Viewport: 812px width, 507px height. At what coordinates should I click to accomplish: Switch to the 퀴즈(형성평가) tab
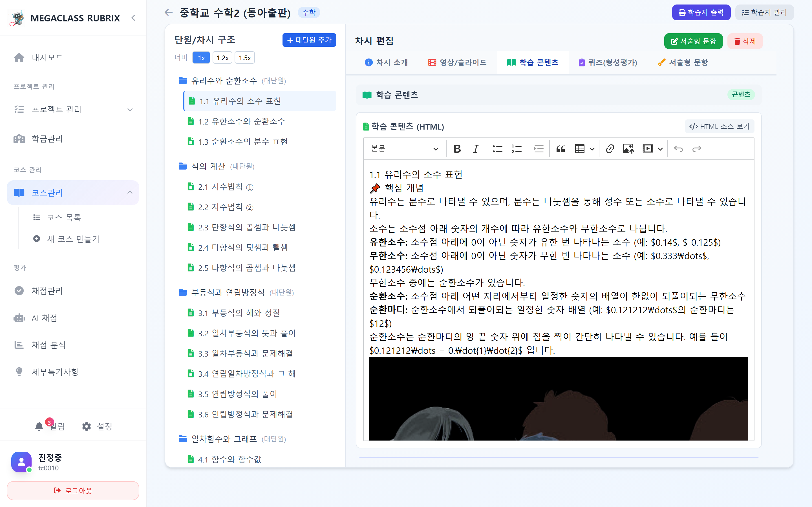[607, 62]
